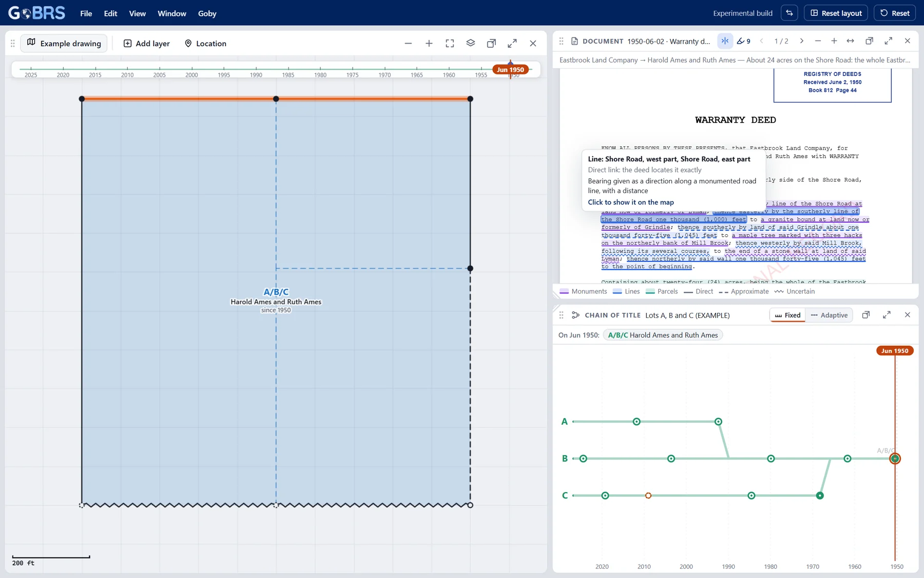The image size is (924, 578).
Task: Click the Jun 1950 marker on the map timeline
Action: point(510,69)
